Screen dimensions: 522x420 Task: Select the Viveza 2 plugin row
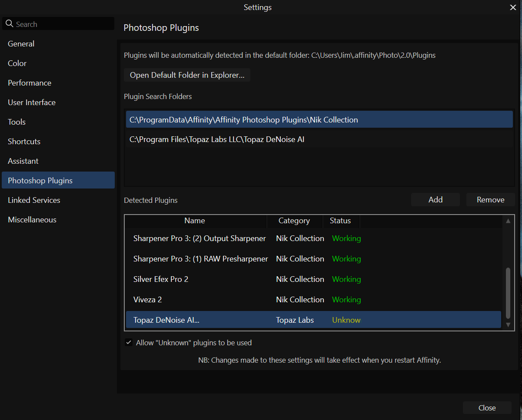(313, 300)
